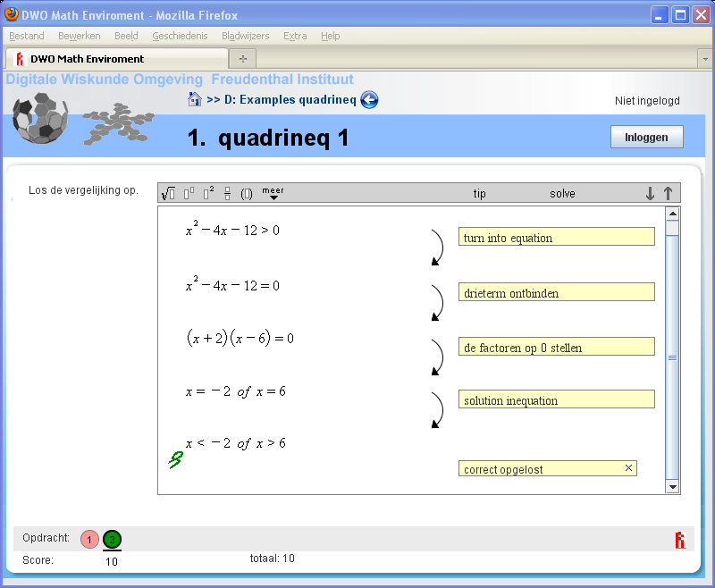
Task: Maximize the Firefox window
Action: (x=680, y=15)
